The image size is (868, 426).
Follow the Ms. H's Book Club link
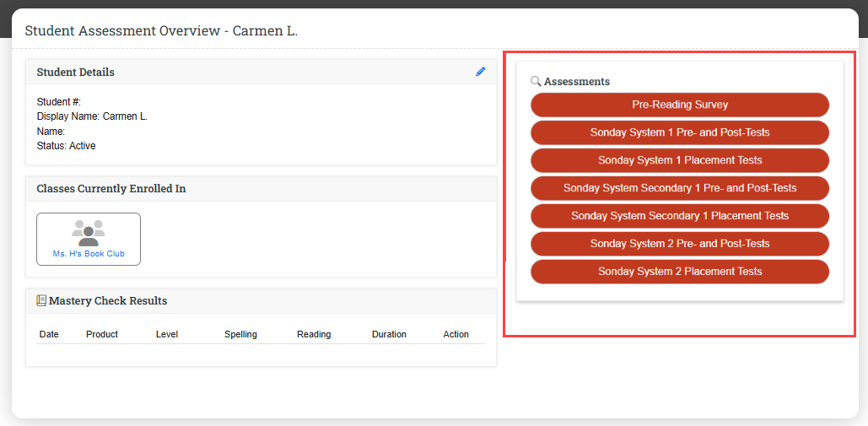click(x=89, y=254)
